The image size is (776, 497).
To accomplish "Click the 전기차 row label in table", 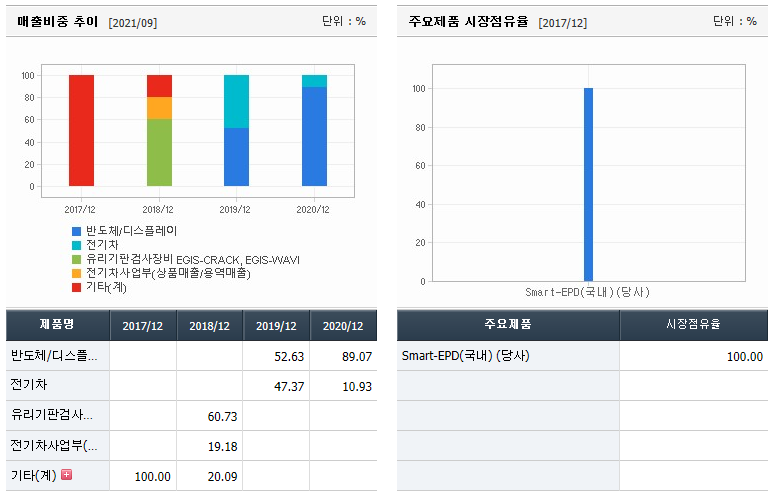I will [x=29, y=385].
